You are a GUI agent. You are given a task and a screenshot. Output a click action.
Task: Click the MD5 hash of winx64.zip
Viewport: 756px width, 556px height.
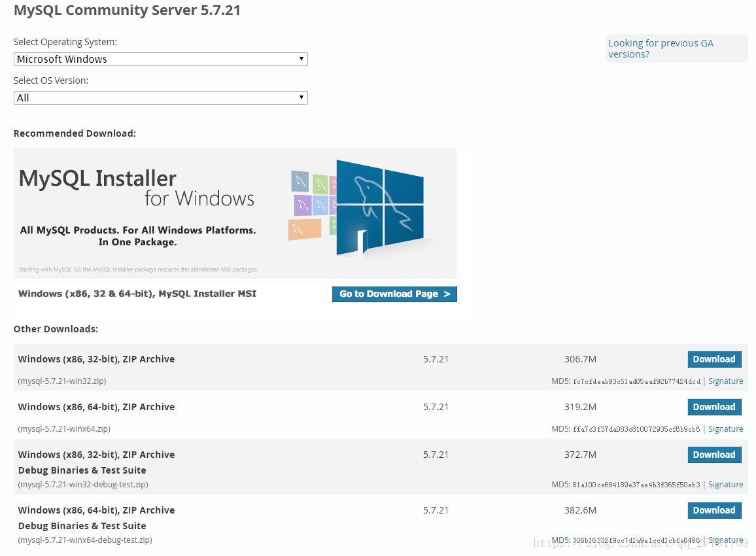click(636, 429)
